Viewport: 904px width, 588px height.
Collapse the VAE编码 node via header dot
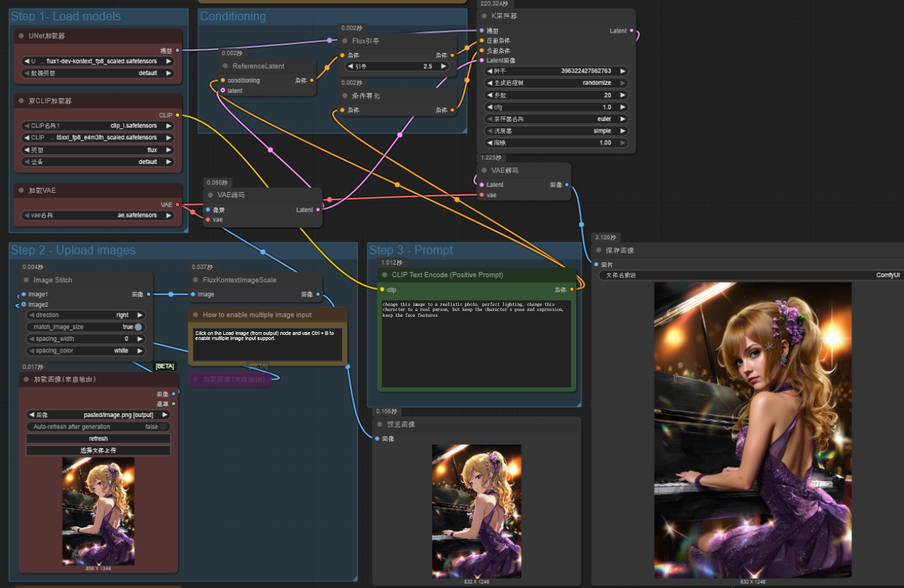click(x=210, y=194)
